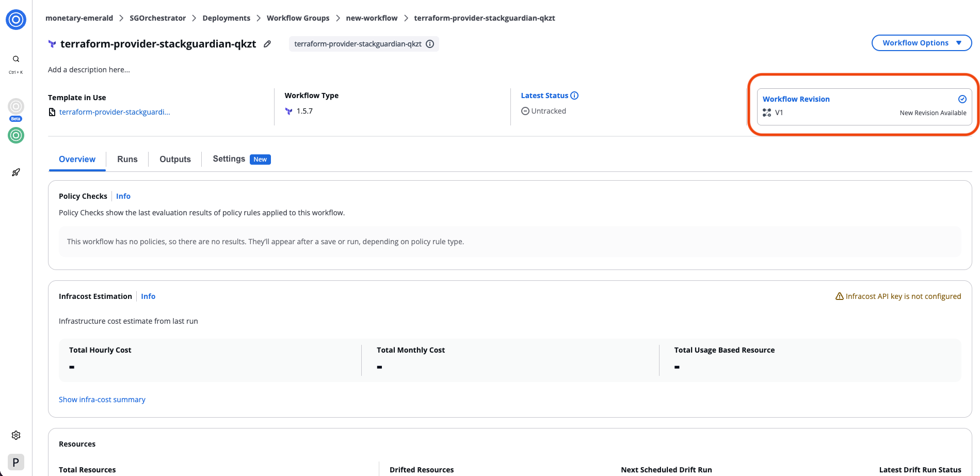Open the user profile P avatar
Screen dimensions: 980x476
pos(16,462)
